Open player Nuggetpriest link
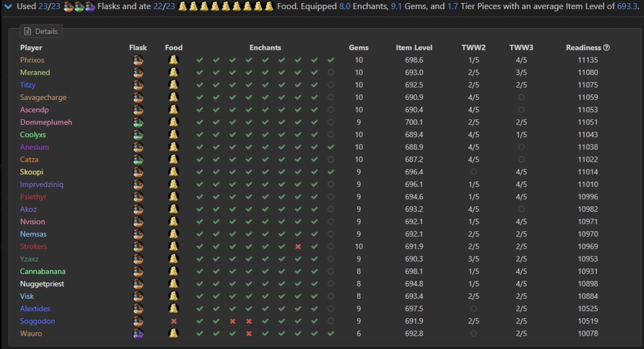This screenshot has height=349, width=644. pyautogui.click(x=42, y=284)
